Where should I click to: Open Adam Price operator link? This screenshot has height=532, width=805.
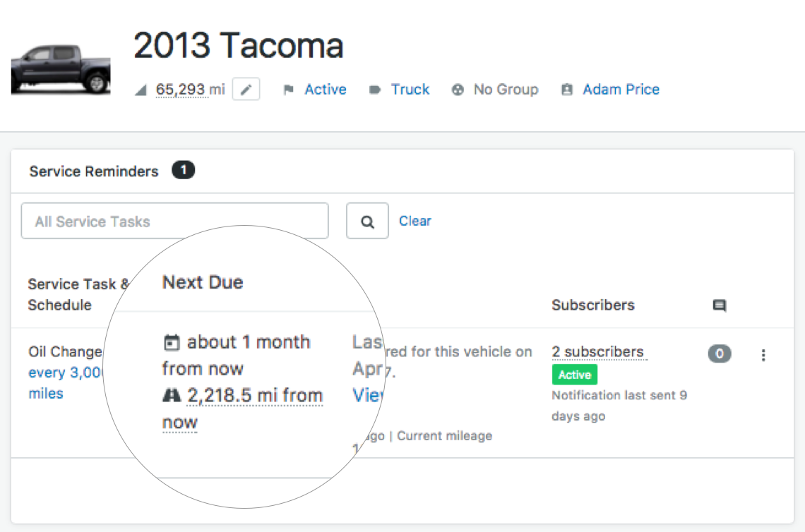[x=621, y=90]
